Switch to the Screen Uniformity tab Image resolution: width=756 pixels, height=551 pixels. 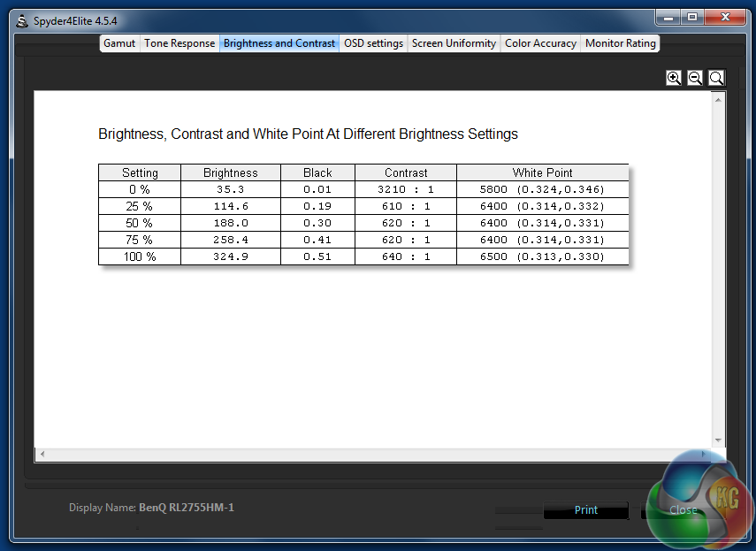[x=454, y=43]
